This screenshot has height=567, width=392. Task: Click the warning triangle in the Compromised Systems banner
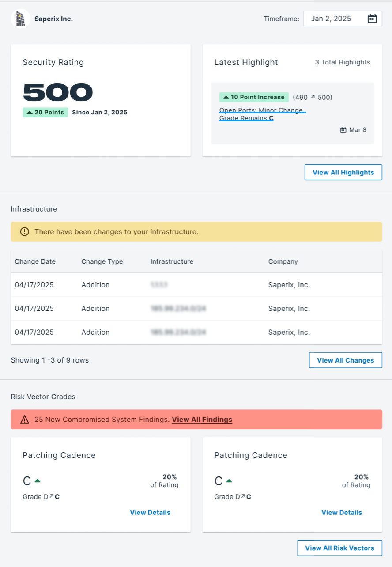(x=25, y=420)
